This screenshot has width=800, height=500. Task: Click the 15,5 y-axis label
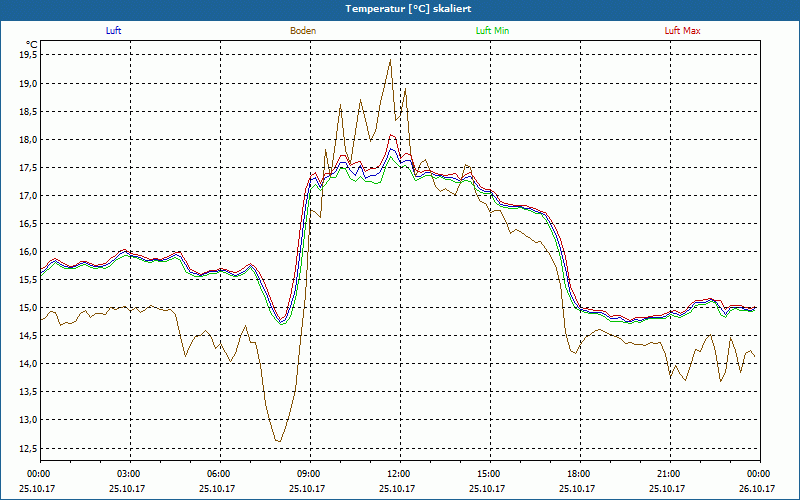28,280
